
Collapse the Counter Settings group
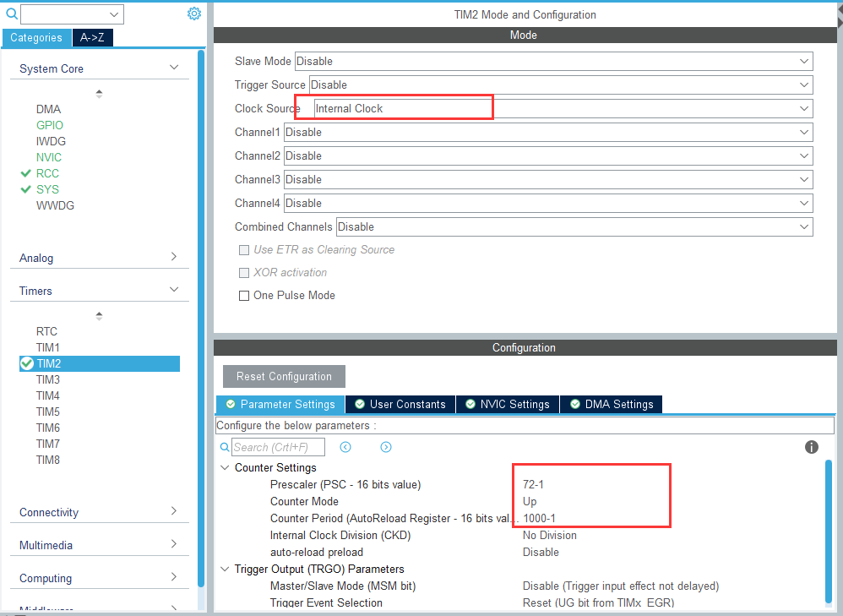(226, 467)
